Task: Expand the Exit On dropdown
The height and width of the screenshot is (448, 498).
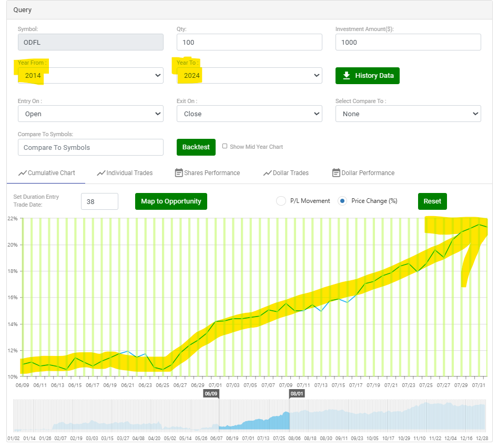Action: (249, 114)
